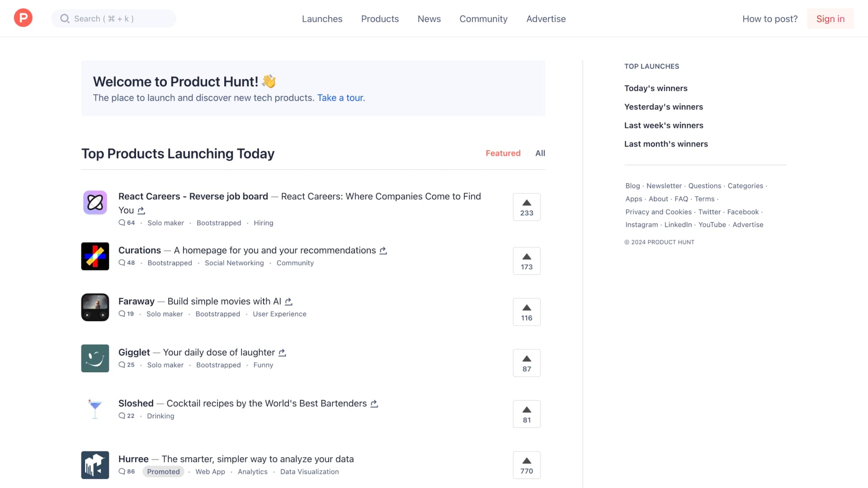
Task: Click the Hurree product icon
Action: (95, 465)
